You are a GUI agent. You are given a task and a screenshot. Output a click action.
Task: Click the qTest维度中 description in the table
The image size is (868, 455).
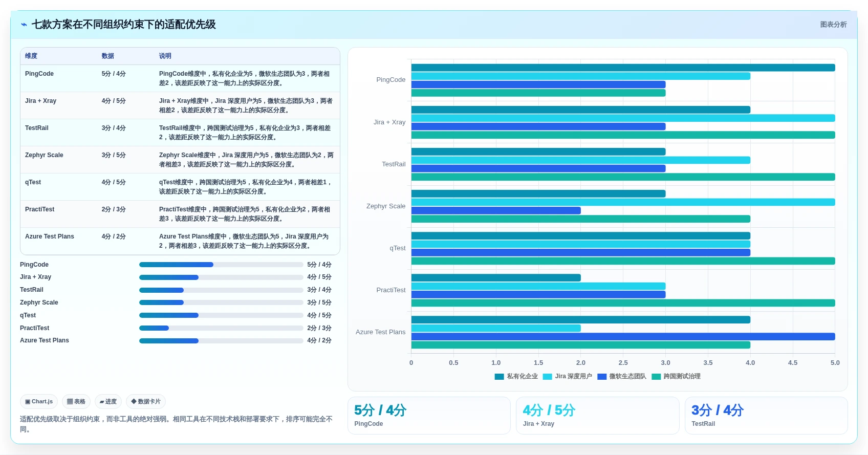click(246, 187)
